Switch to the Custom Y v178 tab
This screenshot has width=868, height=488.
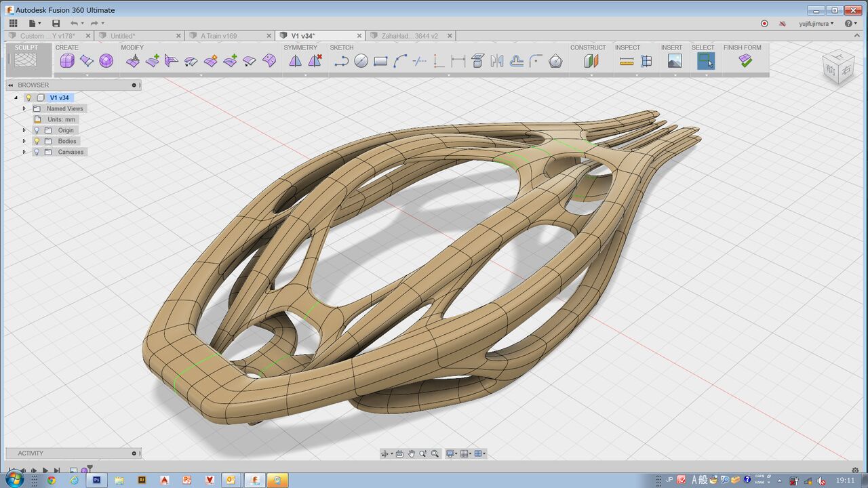click(47, 36)
